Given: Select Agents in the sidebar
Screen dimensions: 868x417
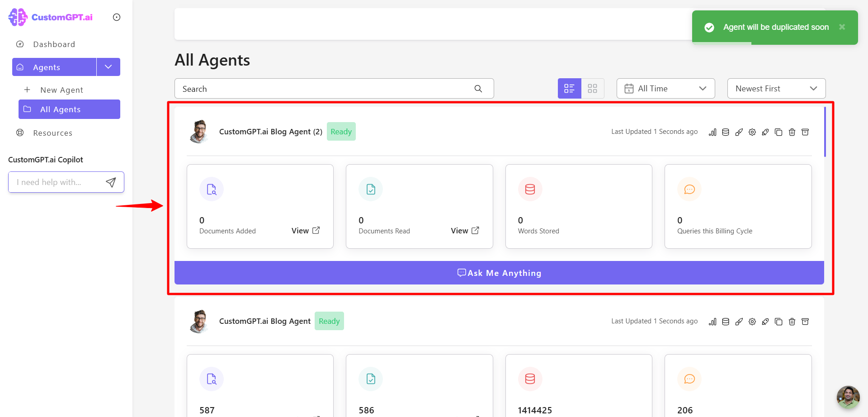Looking at the screenshot, I should click(x=54, y=67).
